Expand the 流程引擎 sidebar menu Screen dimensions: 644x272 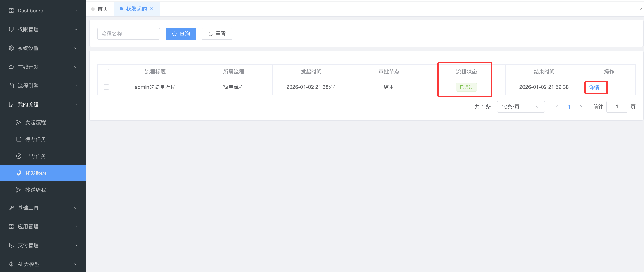coord(76,86)
